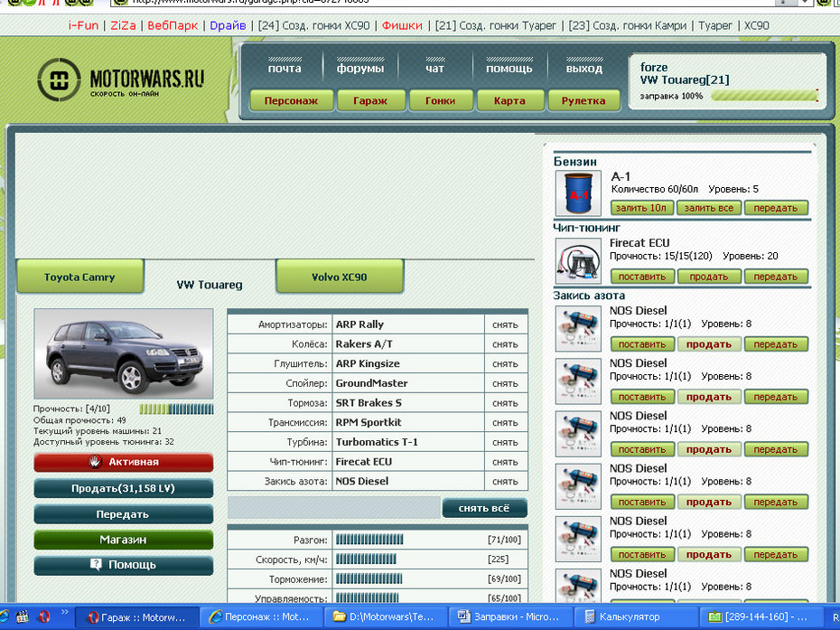The image size is (840, 630).
Task: Open the VW Touareg car photo
Action: coord(123,353)
